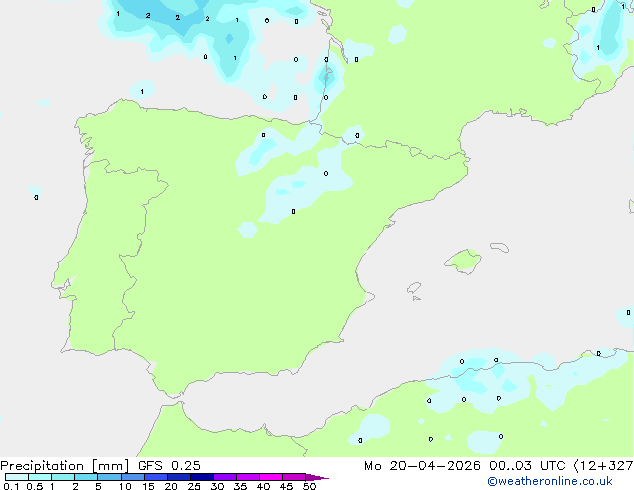Click the legend label "30"
The width and height of the screenshot is (634, 490).
(217, 486)
